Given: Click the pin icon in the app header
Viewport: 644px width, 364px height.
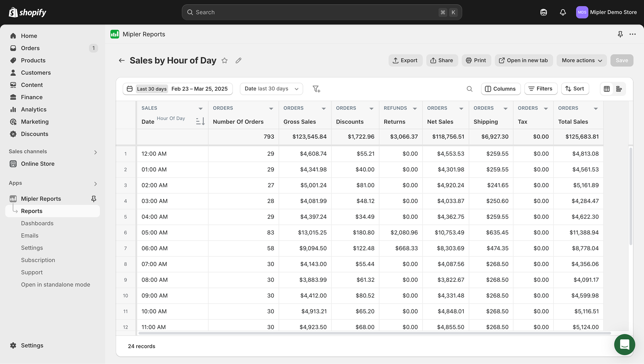Looking at the screenshot, I should tap(620, 34).
